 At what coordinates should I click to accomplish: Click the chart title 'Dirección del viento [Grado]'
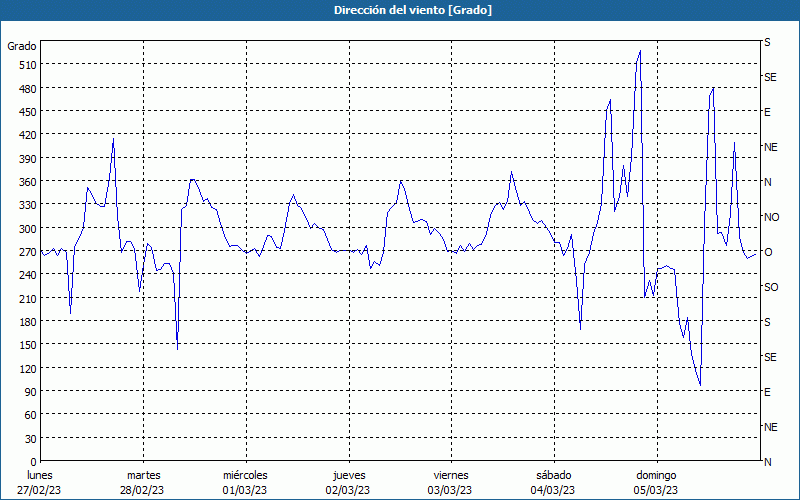pyautogui.click(x=413, y=10)
